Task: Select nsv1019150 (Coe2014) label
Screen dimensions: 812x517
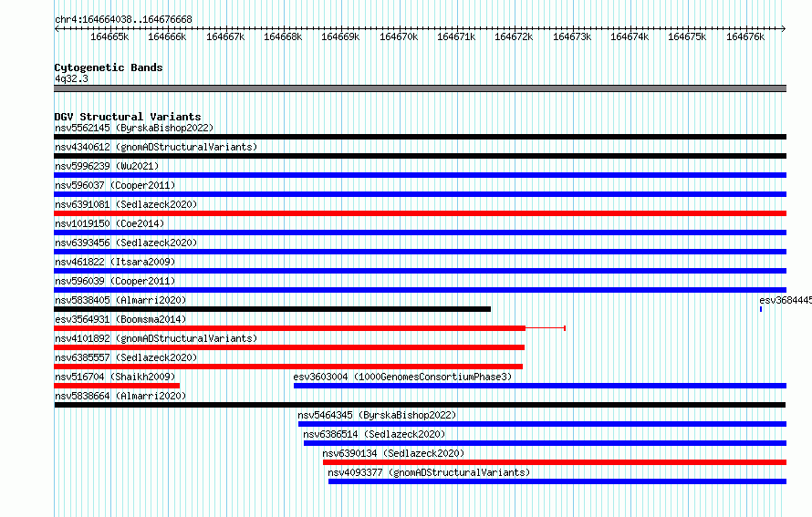Action: (109, 223)
